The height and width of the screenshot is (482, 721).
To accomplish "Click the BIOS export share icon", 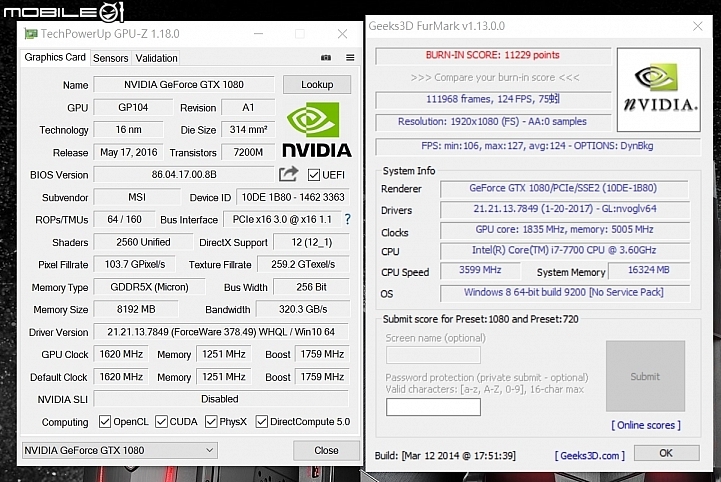I will coord(289,174).
